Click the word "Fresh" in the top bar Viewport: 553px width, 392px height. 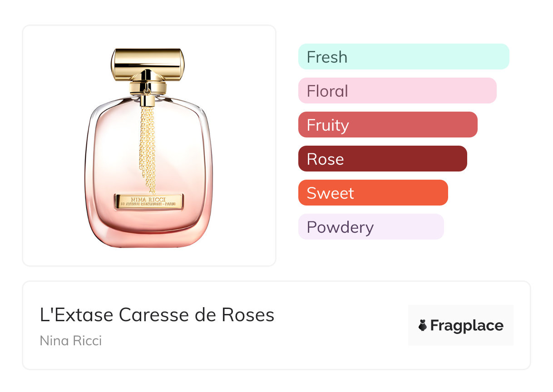click(327, 57)
